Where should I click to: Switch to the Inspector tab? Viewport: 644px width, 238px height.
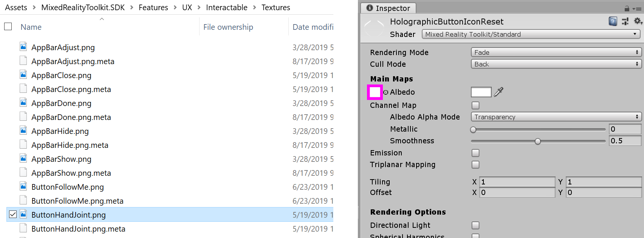388,8
